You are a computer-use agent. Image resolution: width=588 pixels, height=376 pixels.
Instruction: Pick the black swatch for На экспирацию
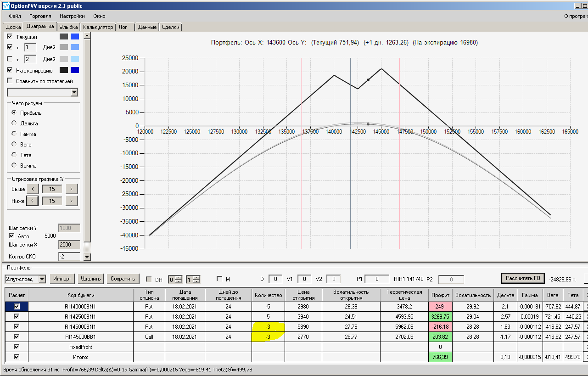pyautogui.click(x=64, y=70)
